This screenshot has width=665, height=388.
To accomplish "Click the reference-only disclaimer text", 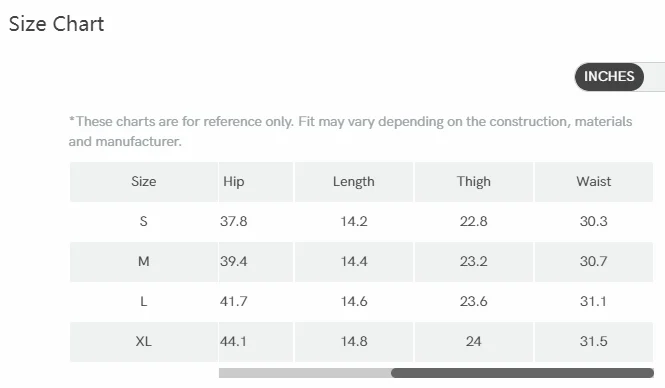I will [350, 131].
